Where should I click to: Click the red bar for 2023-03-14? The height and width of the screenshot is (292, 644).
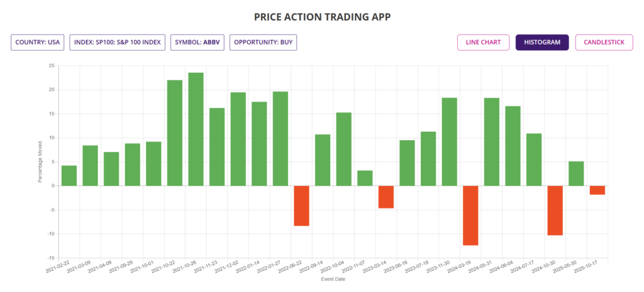pyautogui.click(x=386, y=197)
